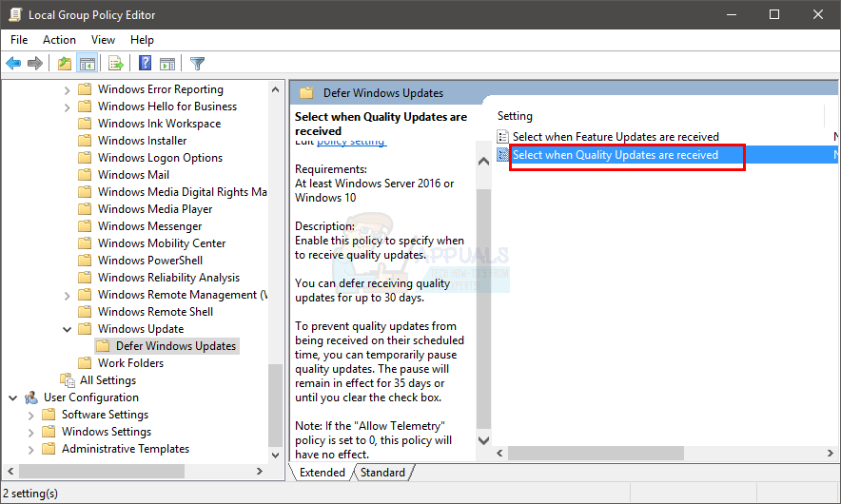This screenshot has width=841, height=504.
Task: Click the Local Group Policy Editor title icon
Action: click(15, 14)
